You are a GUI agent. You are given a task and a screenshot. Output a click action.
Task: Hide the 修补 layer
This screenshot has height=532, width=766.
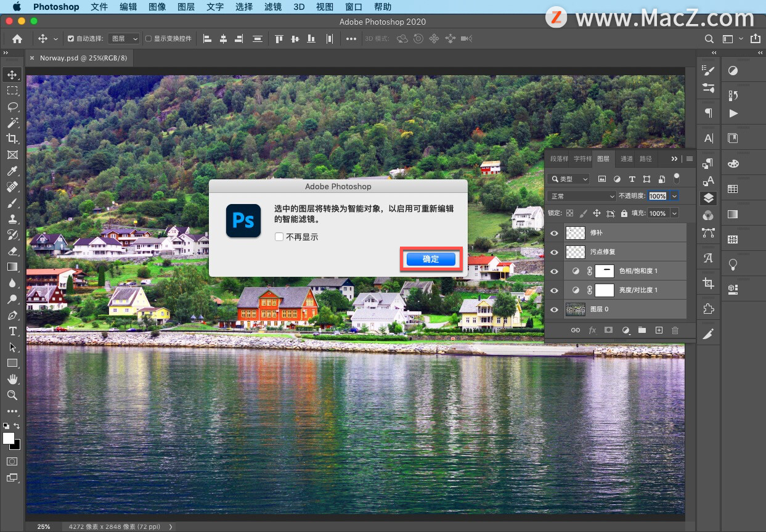point(554,233)
